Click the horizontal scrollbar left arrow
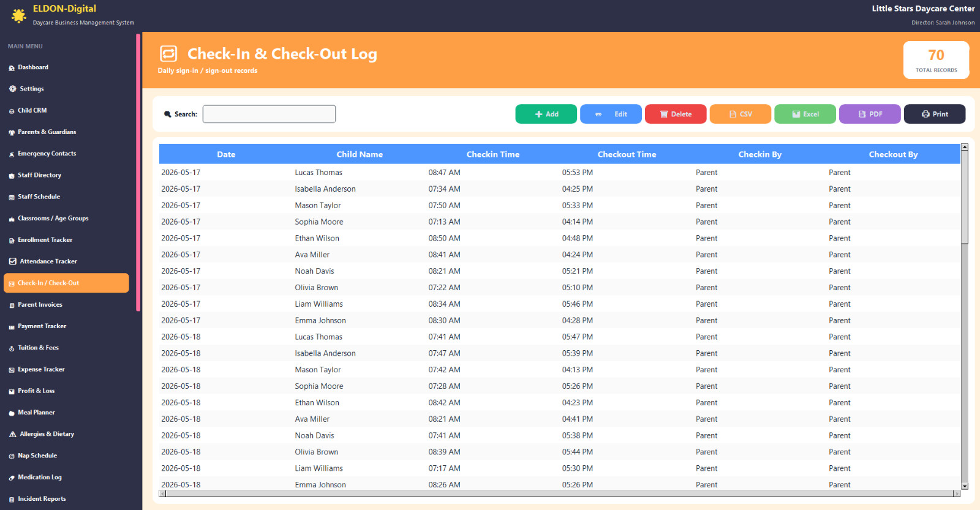Viewport: 980px width, 510px height. pos(162,493)
